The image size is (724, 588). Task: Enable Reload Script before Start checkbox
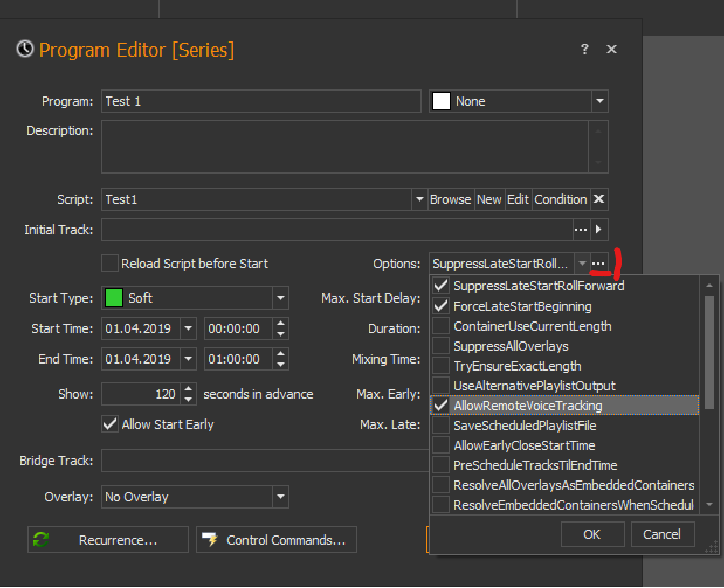110,264
